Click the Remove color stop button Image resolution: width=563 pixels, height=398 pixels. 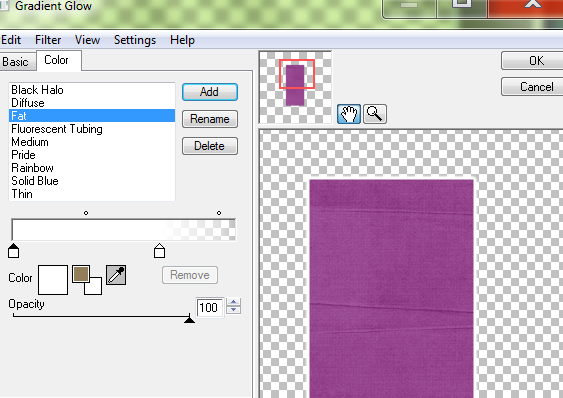[190, 275]
